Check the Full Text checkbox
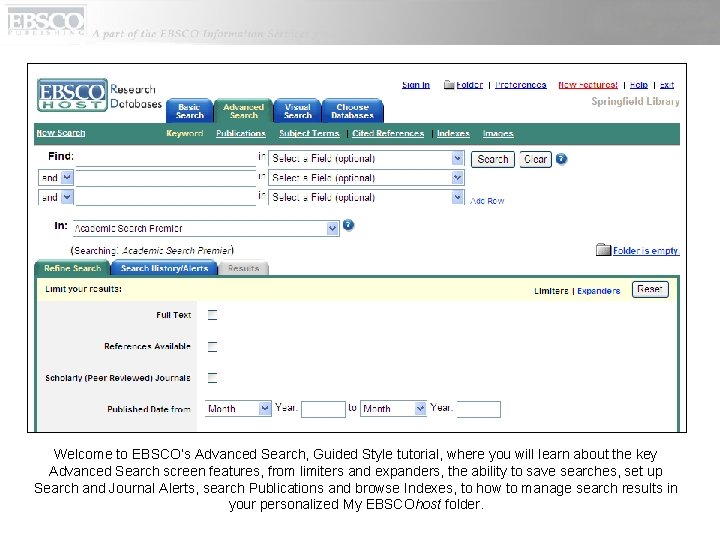This screenshot has height=540, width=720. coord(212,315)
